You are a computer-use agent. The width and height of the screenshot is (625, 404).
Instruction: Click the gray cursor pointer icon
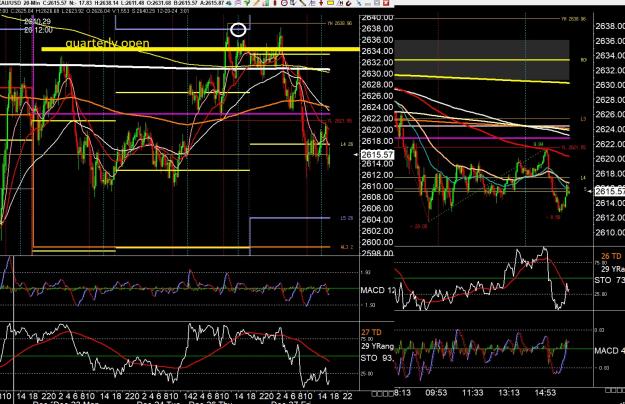(293, 3)
